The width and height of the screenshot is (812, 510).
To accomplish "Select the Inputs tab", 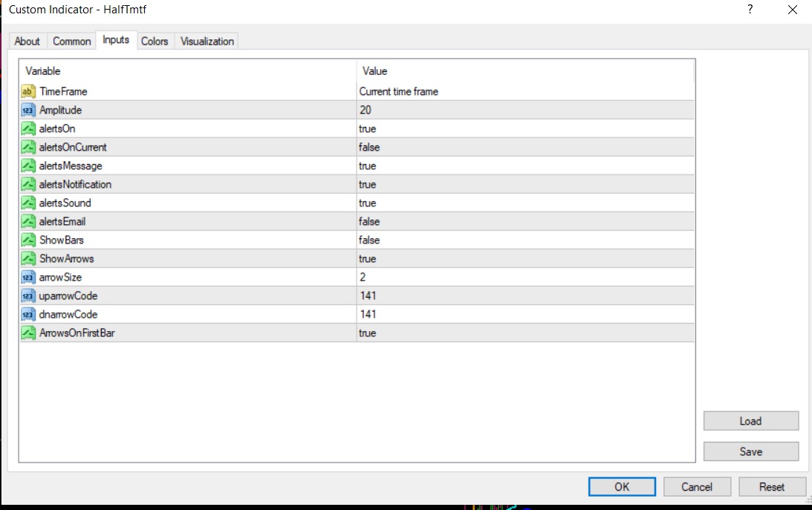I will point(116,40).
